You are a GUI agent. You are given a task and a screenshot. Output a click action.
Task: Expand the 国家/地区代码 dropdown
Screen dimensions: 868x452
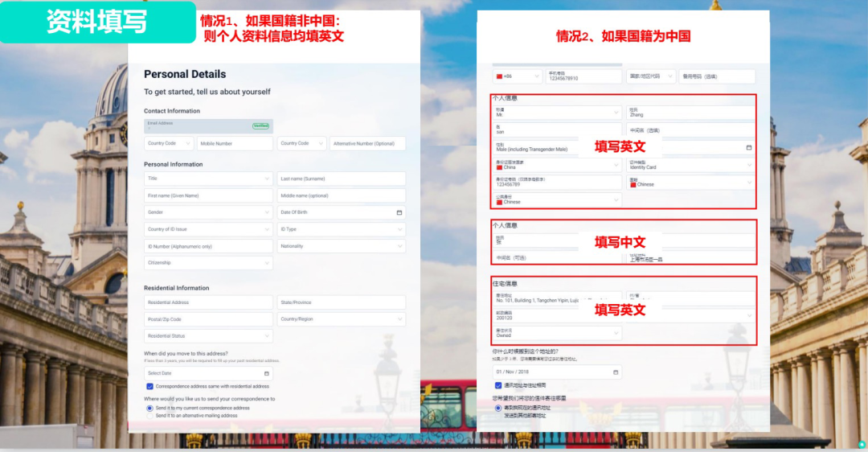[651, 76]
